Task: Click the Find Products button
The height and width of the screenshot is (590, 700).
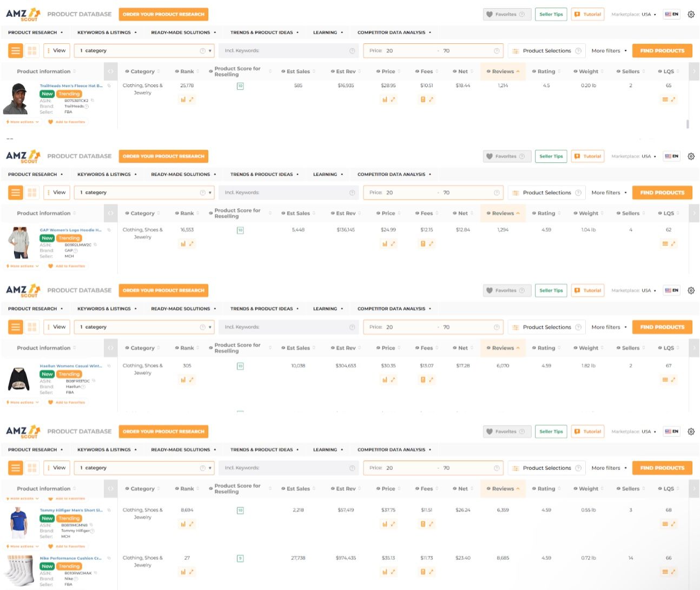Action: coord(662,50)
